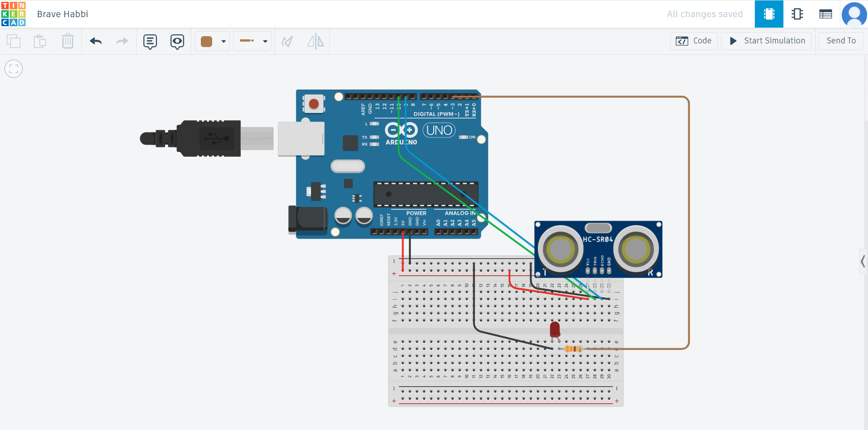The width and height of the screenshot is (868, 430).
Task: Zoom to fit with frame icon
Action: (x=14, y=69)
